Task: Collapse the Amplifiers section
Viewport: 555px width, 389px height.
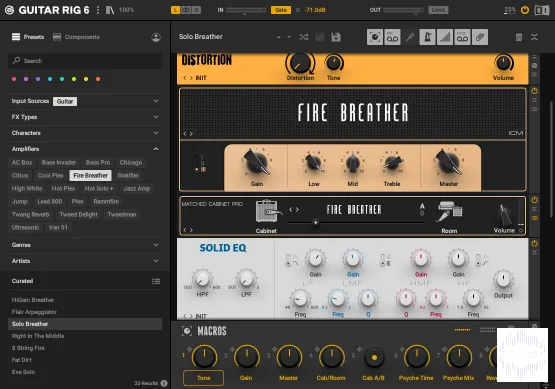Action: [156, 149]
